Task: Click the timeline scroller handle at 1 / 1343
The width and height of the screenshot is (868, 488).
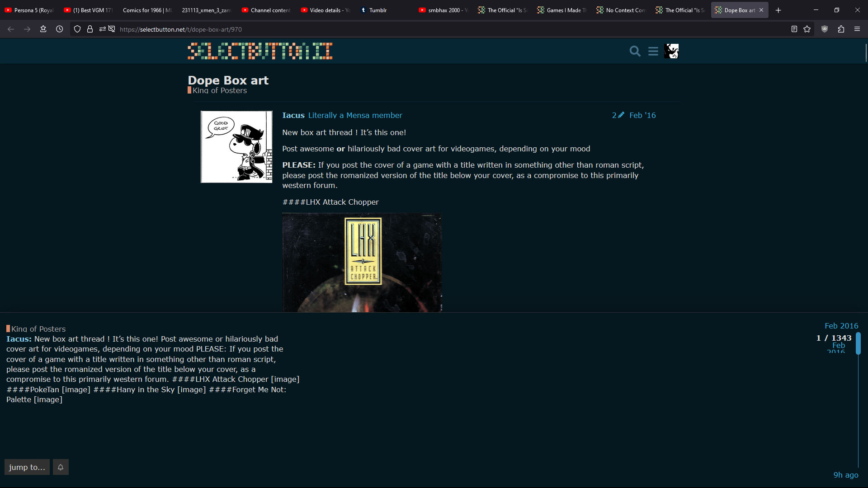Action: tap(858, 343)
